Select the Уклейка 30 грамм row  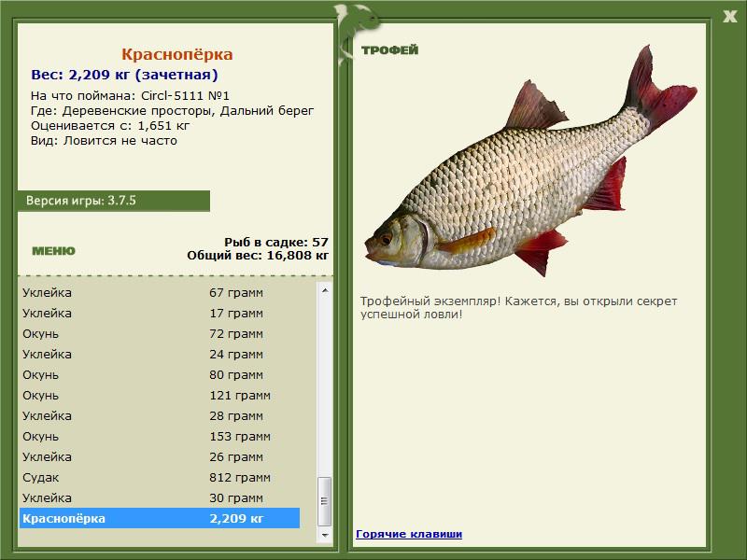(x=160, y=497)
